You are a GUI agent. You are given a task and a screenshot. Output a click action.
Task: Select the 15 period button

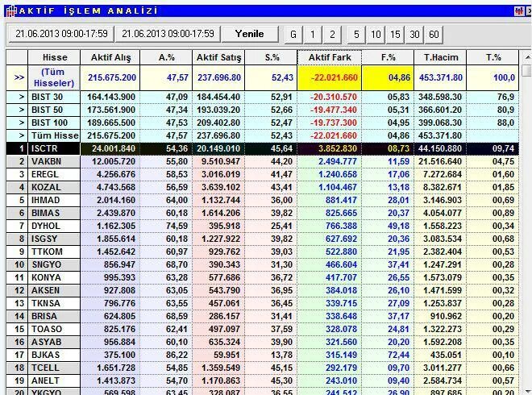point(395,35)
